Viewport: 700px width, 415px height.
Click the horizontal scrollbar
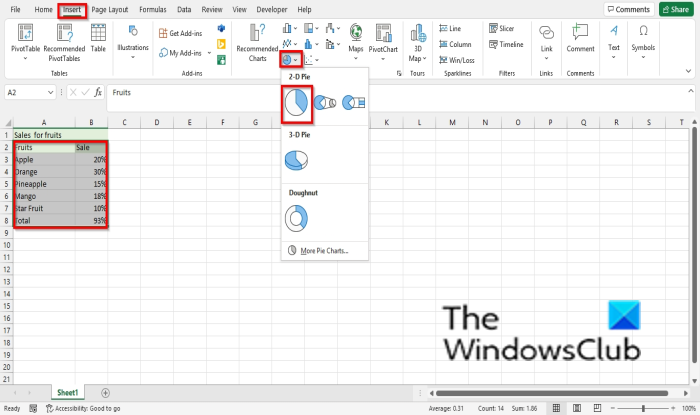[552, 393]
